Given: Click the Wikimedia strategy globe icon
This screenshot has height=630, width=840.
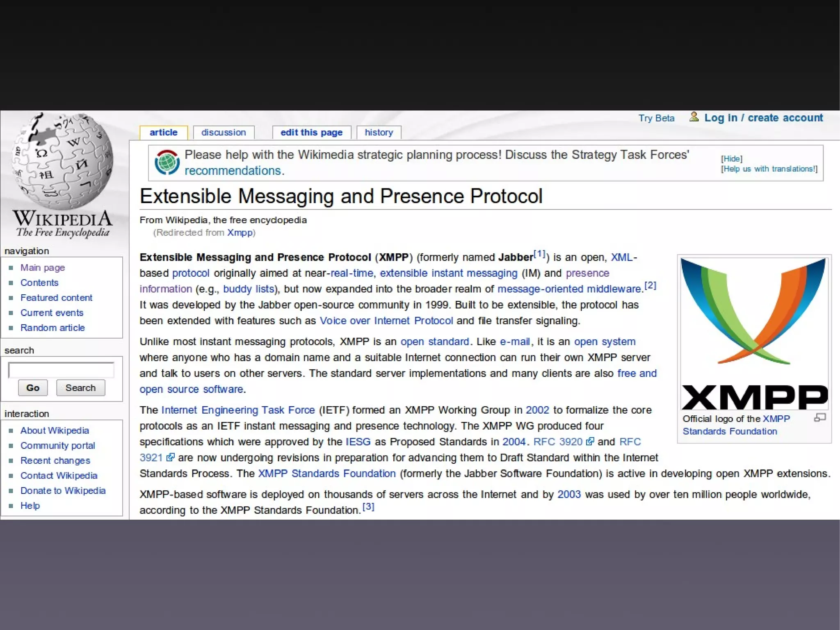Looking at the screenshot, I should coord(167,163).
